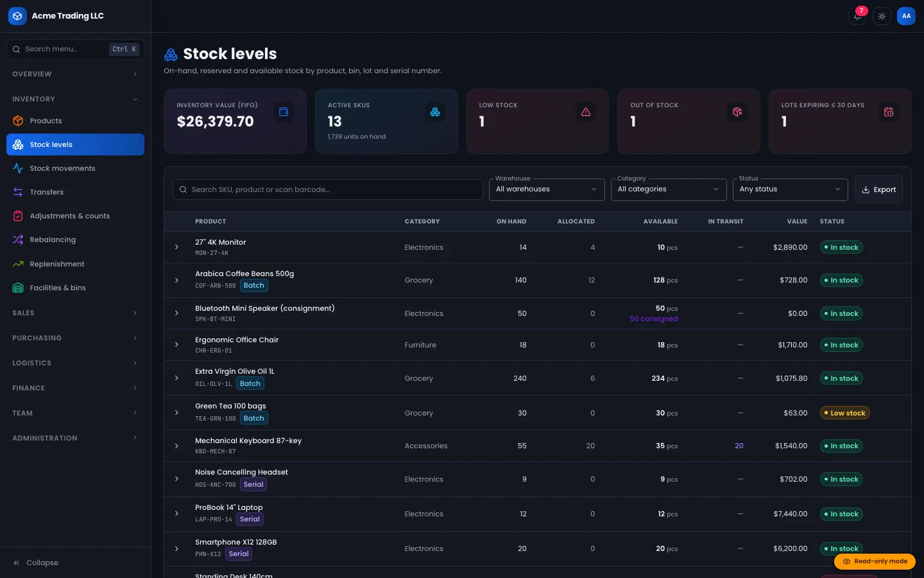The width and height of the screenshot is (924, 578).
Task: Click the '50 consigned' text
Action: [654, 319]
